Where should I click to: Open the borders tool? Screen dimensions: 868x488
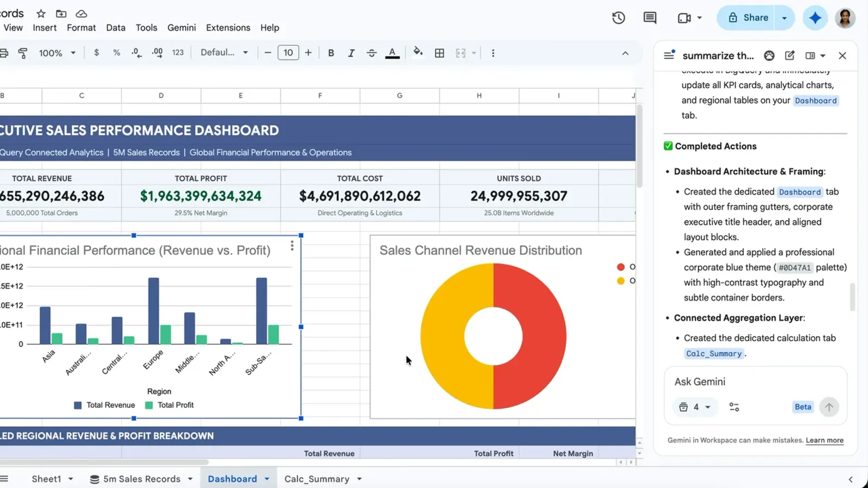(439, 53)
